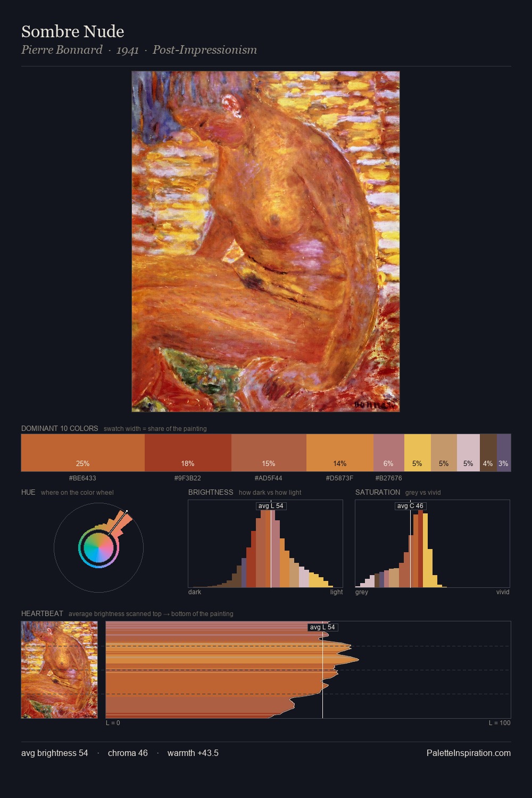Click the SATURATION section heading
Image resolution: width=532 pixels, height=798 pixels.
click(x=378, y=492)
